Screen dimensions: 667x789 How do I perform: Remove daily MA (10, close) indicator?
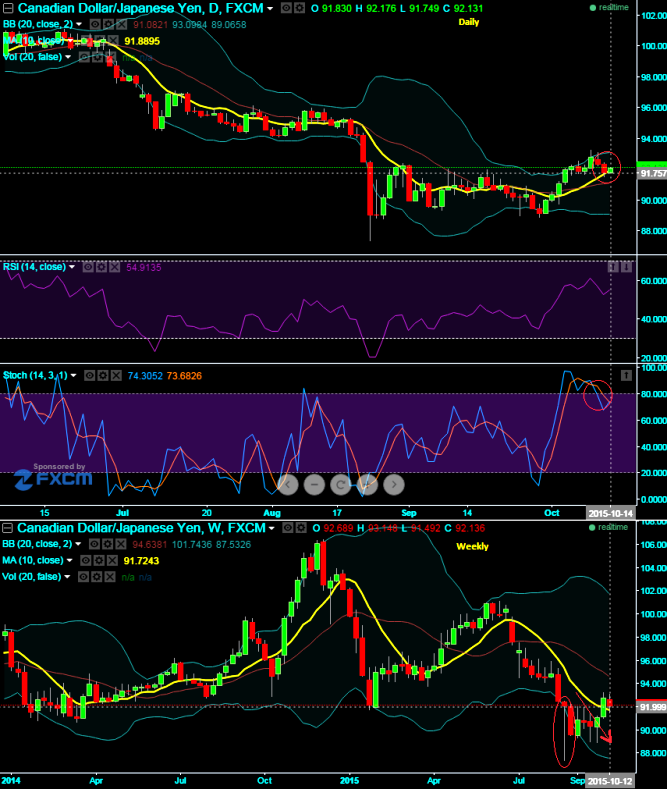113,41
